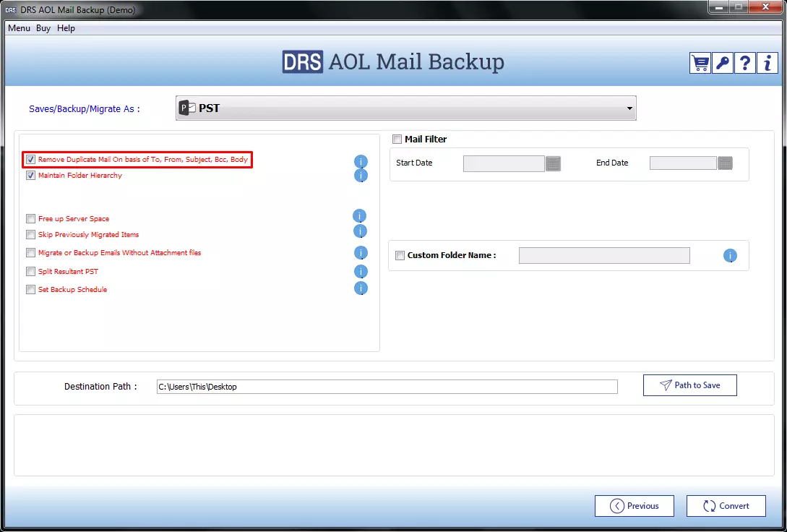Click the shopping cart buy icon
The width and height of the screenshot is (787, 532).
700,63
